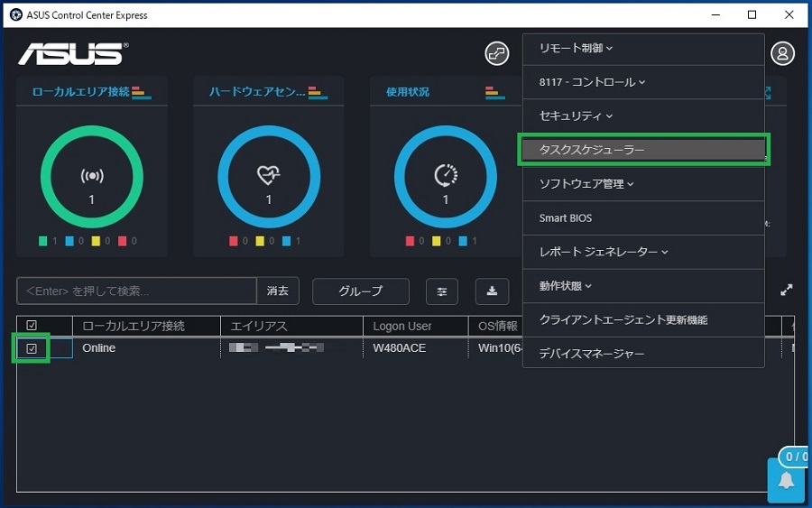The width and height of the screenshot is (812, 508).
Task: Select タスクスケジューラー from the menu
Action: point(642,150)
